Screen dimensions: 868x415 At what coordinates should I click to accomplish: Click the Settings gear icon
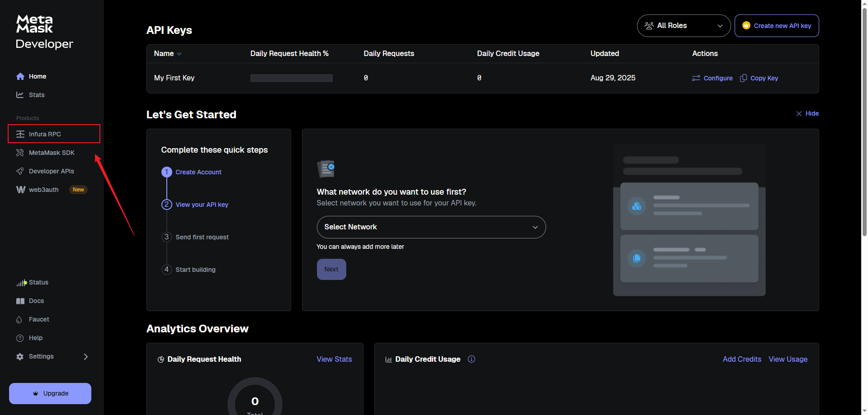point(20,357)
